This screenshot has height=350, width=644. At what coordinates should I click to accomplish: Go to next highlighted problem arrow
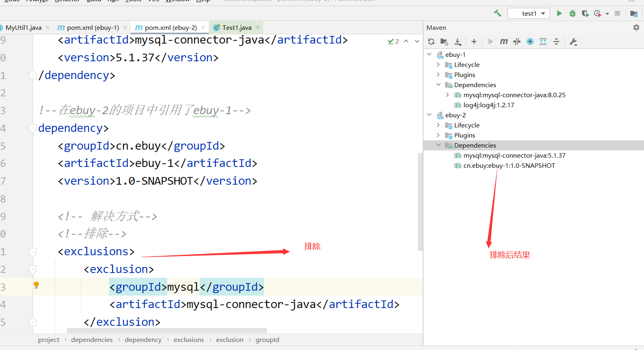click(417, 41)
